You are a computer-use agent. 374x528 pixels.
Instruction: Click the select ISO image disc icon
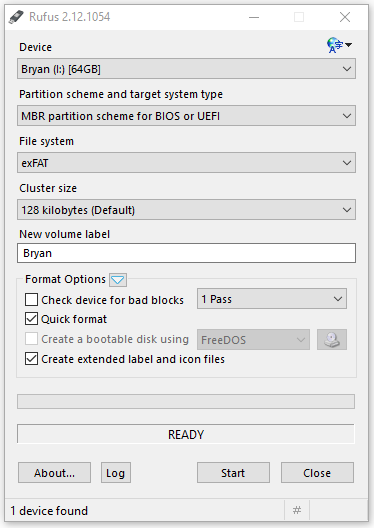[332, 339]
